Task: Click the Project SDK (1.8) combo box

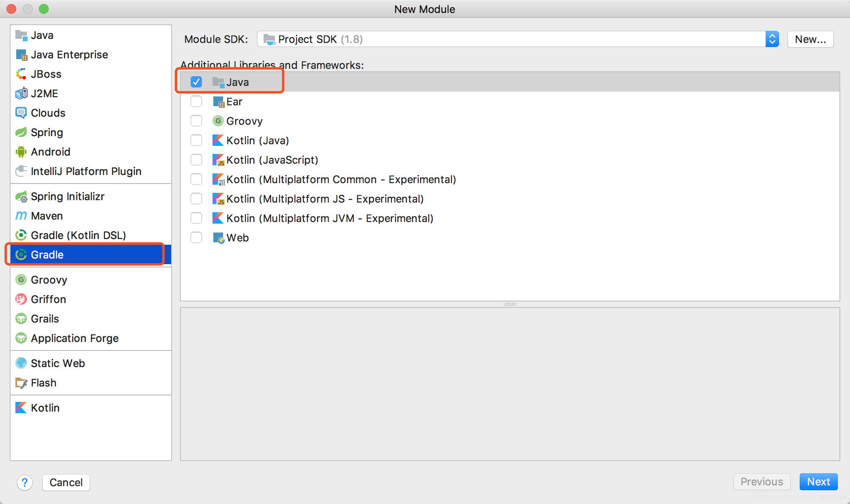Action: [518, 39]
